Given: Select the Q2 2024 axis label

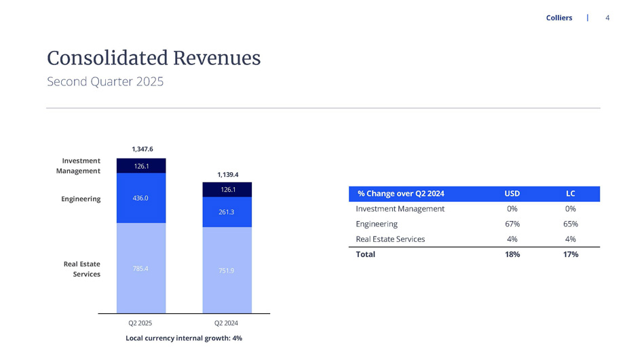Looking at the screenshot, I should [x=226, y=323].
